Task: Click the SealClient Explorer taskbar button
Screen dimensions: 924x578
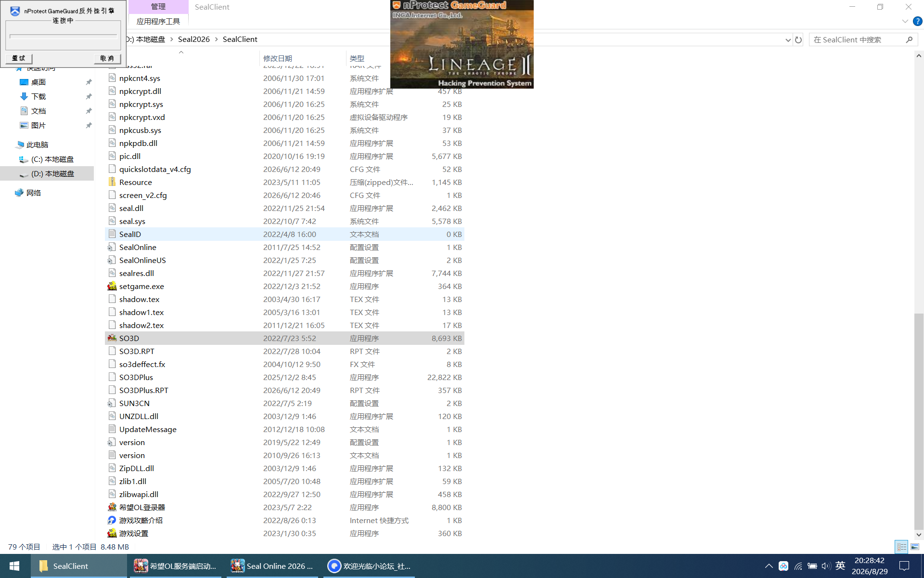Action: 79,566
